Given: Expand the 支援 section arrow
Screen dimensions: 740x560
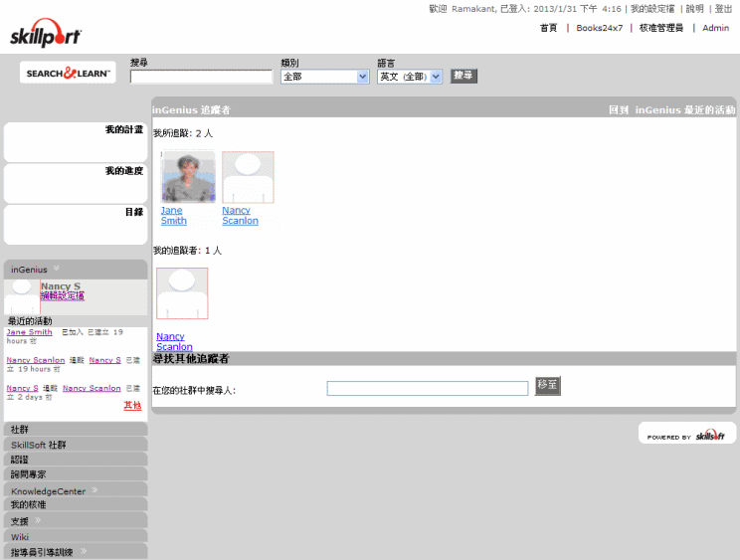Looking at the screenshot, I should coord(38,520).
